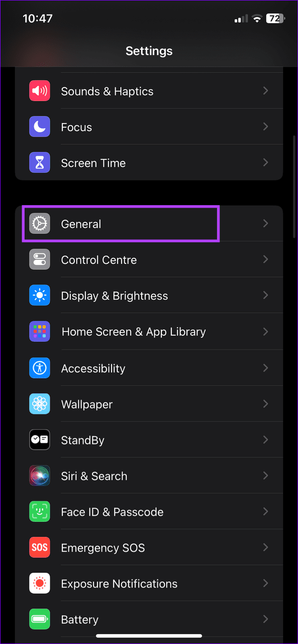Select the Focus crescent moon icon
This screenshot has width=298, height=644.
[x=39, y=127]
